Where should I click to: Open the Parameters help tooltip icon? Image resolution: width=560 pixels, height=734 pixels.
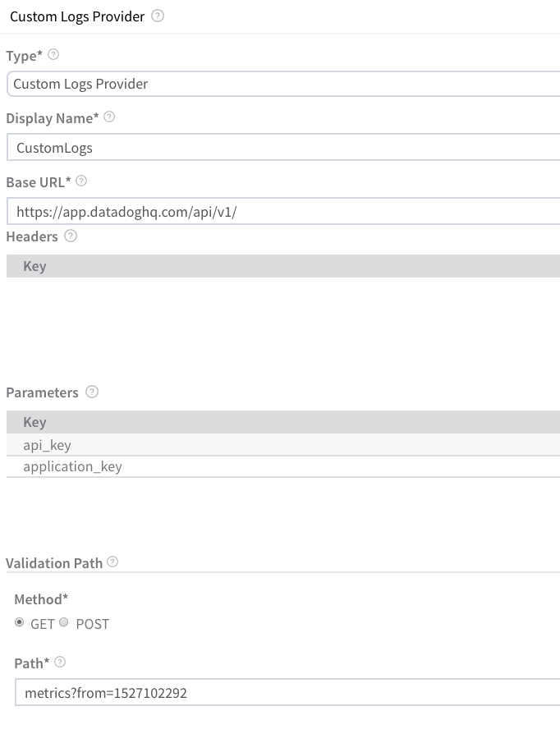tap(92, 392)
